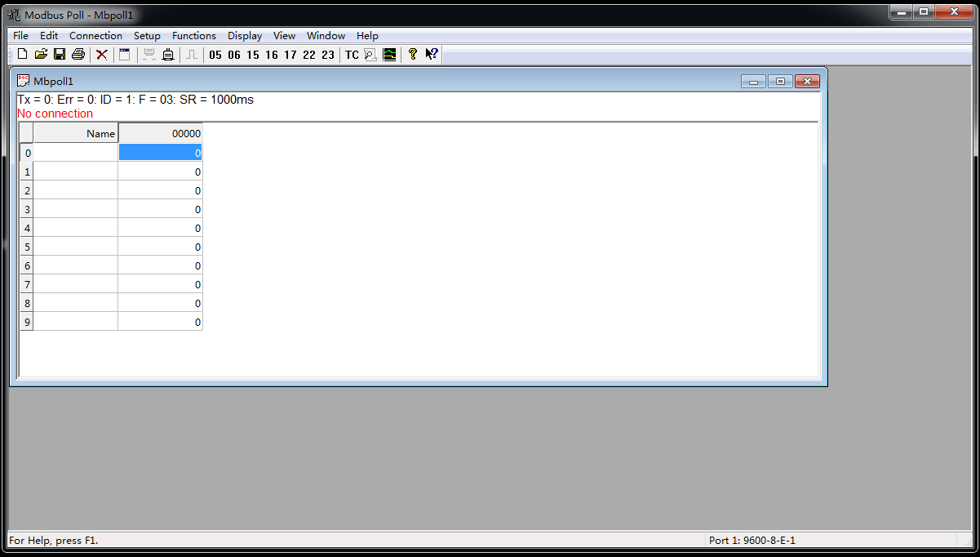This screenshot has width=980, height=557.
Task: Click the greyed pulse waveform icon
Action: click(x=191, y=55)
